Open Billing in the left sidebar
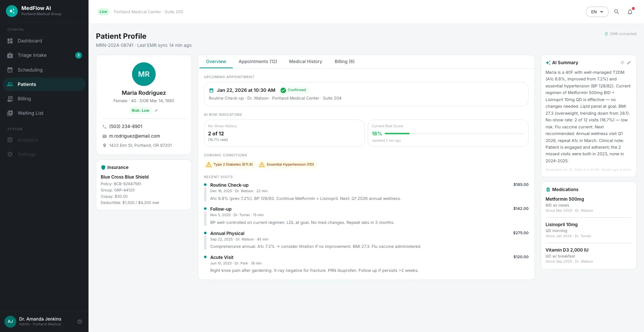The width and height of the screenshot is (644, 332). 44,98
